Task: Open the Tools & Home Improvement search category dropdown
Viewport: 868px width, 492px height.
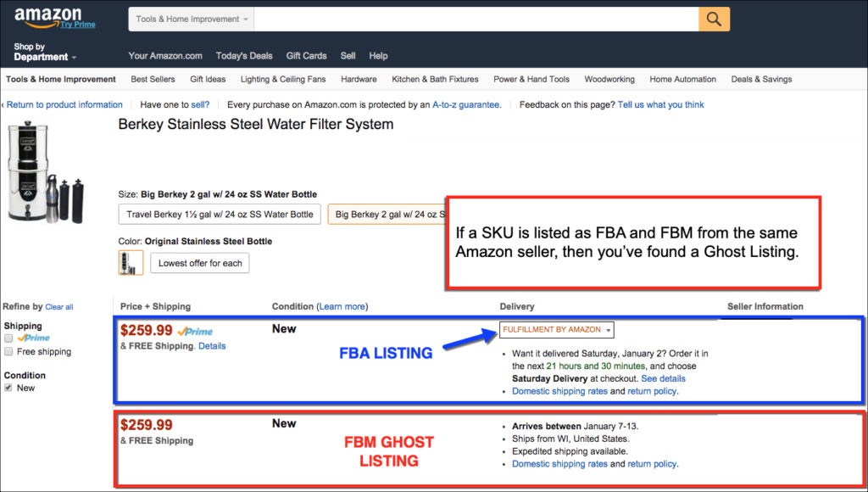Action: 192,20
